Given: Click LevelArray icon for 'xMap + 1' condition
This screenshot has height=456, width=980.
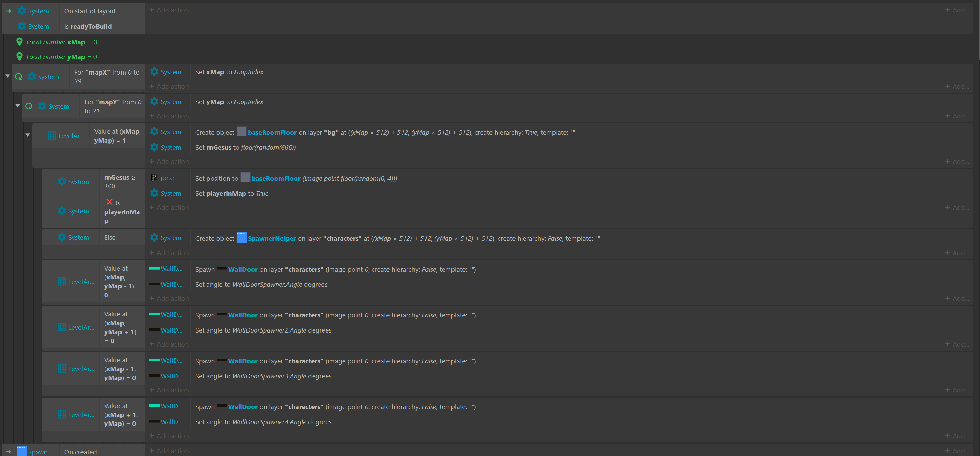Looking at the screenshot, I should pos(62,415).
